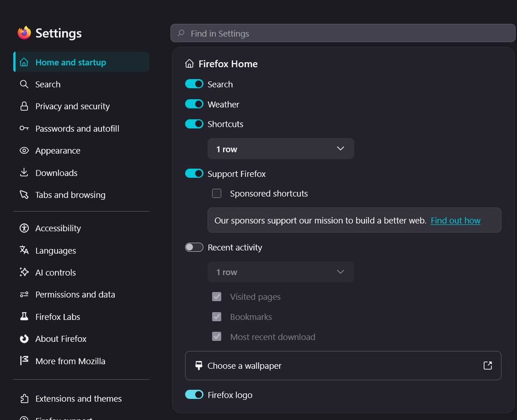Open Languages settings
Screen dimensions: 517x420
coord(81,250)
